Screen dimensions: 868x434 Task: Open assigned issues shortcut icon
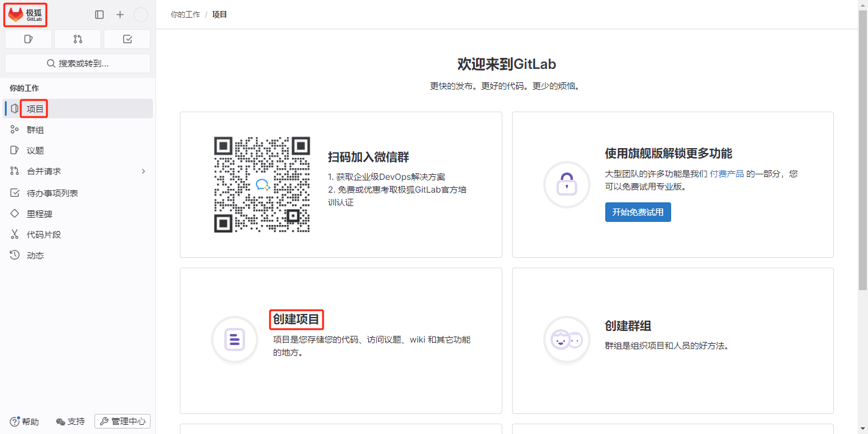click(28, 39)
